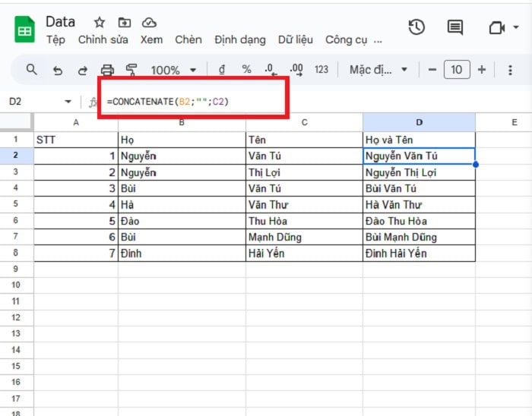Expand the video call dropdown

tap(517, 28)
